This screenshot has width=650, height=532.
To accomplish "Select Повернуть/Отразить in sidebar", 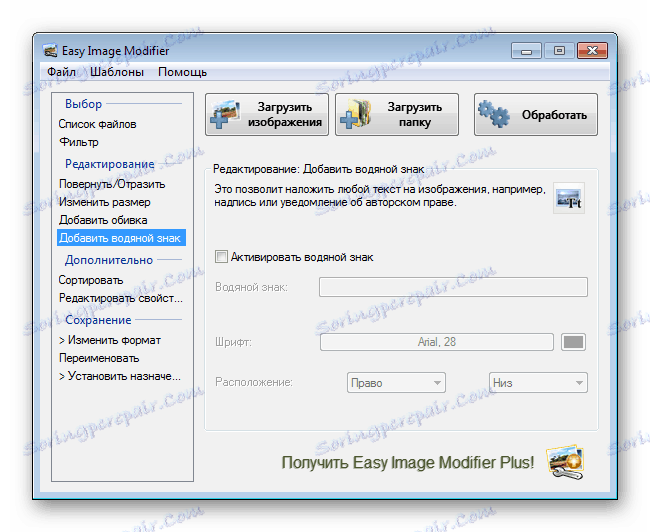I will click(x=112, y=184).
